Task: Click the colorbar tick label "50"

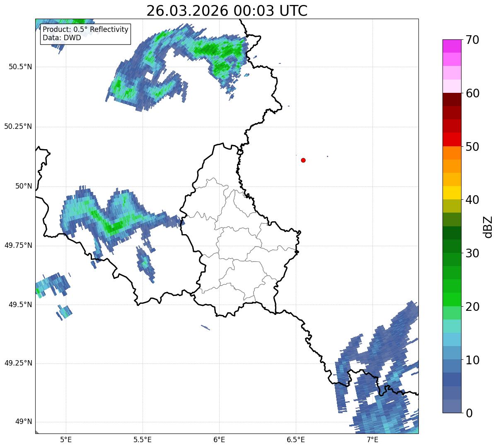Action: tap(473, 147)
